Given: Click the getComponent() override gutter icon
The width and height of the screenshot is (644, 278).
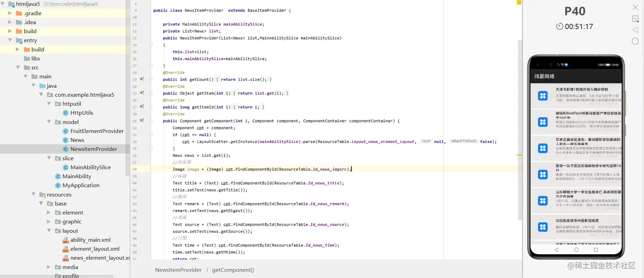Looking at the screenshot, I should [142, 121].
